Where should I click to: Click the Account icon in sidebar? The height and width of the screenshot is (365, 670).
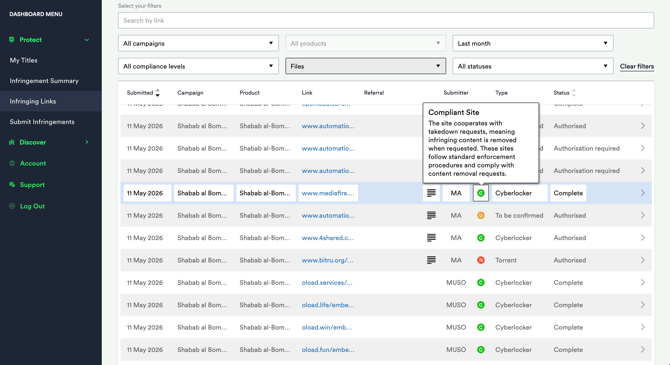12,163
